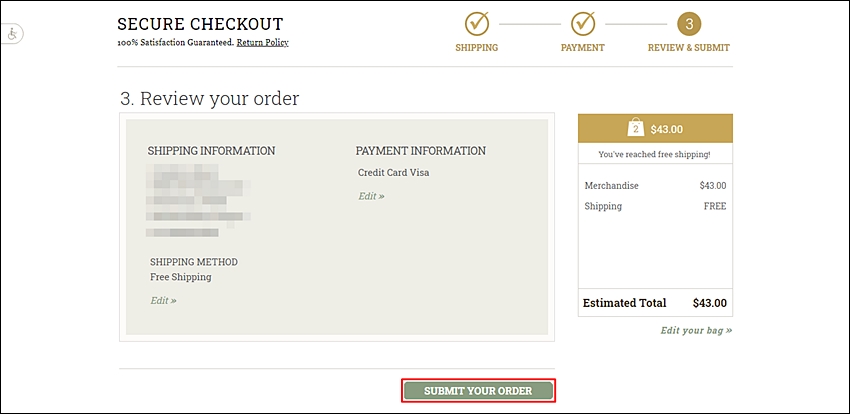
Task: Click the accessibility wheelchair icon
Action: [x=12, y=35]
